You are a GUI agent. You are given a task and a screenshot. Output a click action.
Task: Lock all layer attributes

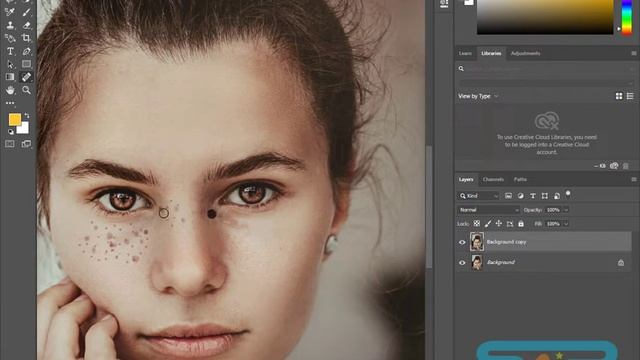pos(521,224)
